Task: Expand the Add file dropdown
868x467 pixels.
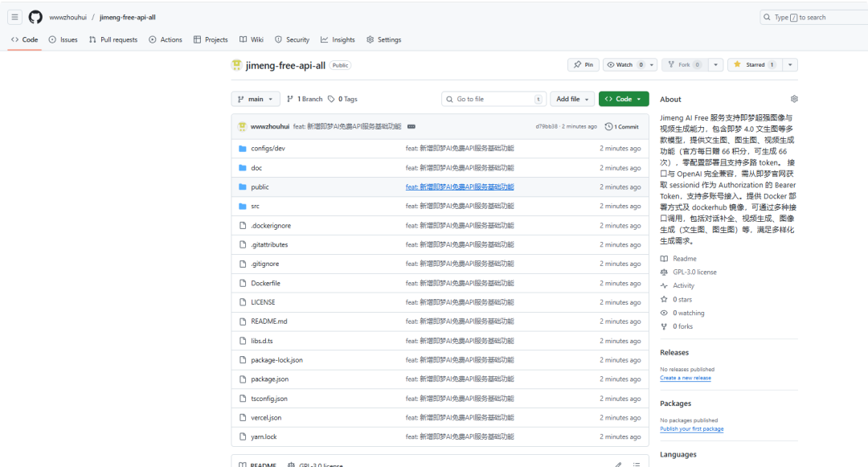Action: tap(573, 99)
